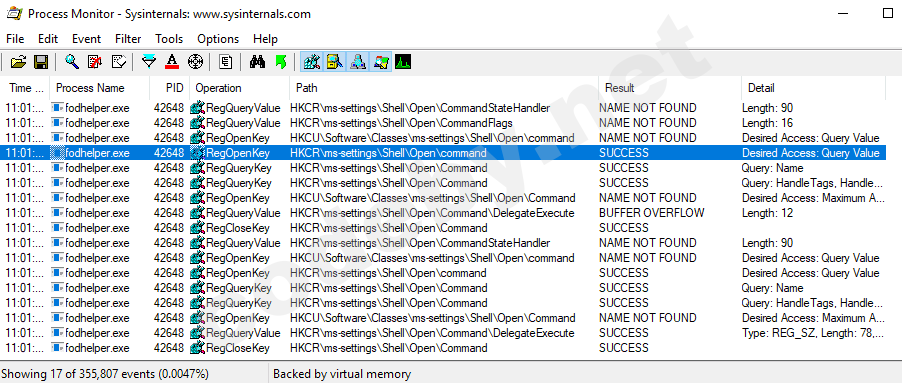This screenshot has height=383, width=902.
Task: Click 'Backed by virtual memory' status text
Action: pos(342,374)
